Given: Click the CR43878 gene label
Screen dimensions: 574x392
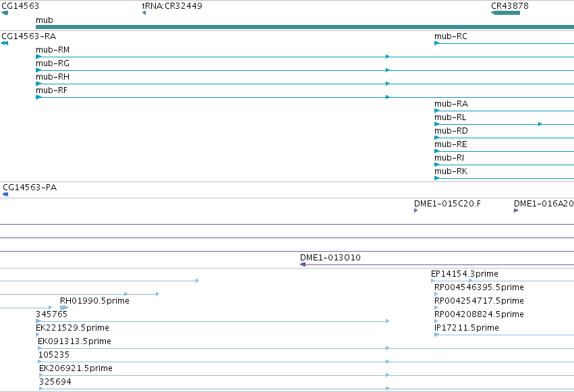Looking at the screenshot, I should click(x=509, y=6).
